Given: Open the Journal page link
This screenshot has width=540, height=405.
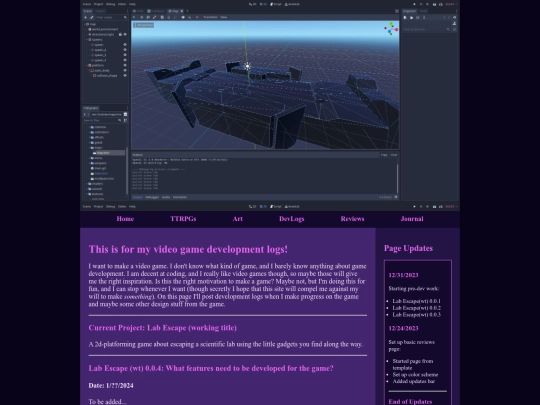Looking at the screenshot, I should coord(412,219).
